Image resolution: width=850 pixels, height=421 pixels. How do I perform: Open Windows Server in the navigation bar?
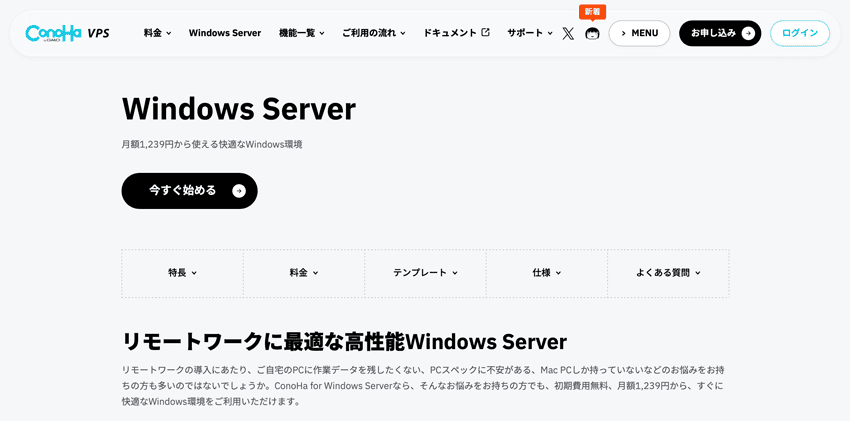click(x=224, y=33)
